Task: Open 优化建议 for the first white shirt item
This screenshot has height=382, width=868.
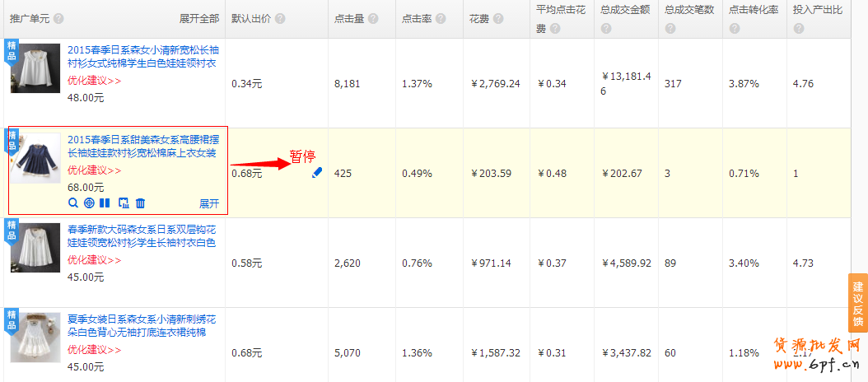Action: tap(94, 81)
